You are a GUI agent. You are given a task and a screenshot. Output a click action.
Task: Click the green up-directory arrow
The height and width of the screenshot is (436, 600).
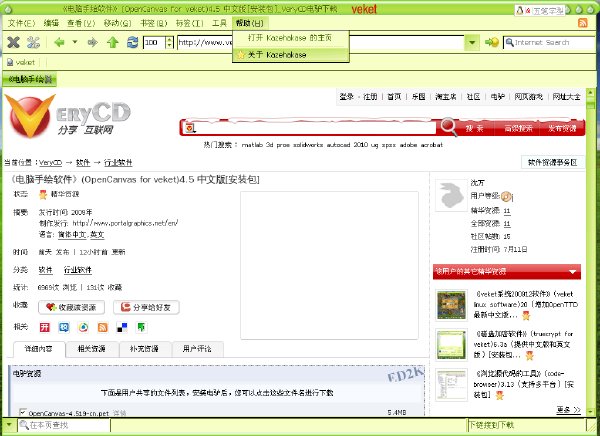112,42
